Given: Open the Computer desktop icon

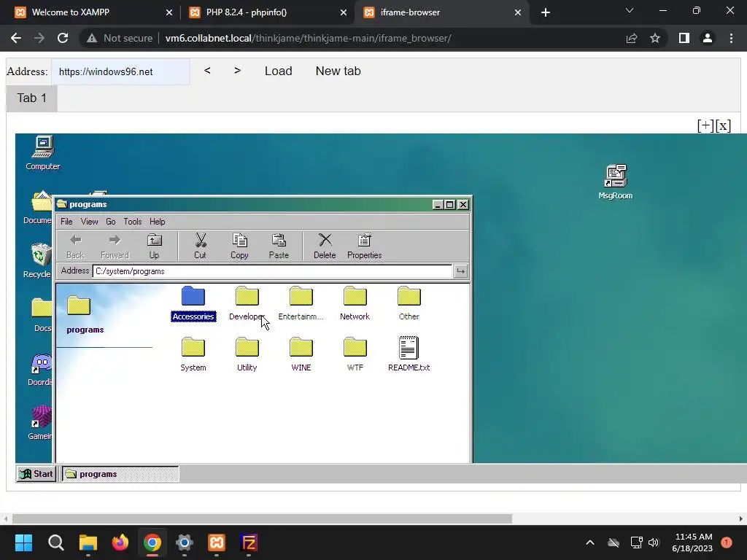Looking at the screenshot, I should (x=43, y=152).
